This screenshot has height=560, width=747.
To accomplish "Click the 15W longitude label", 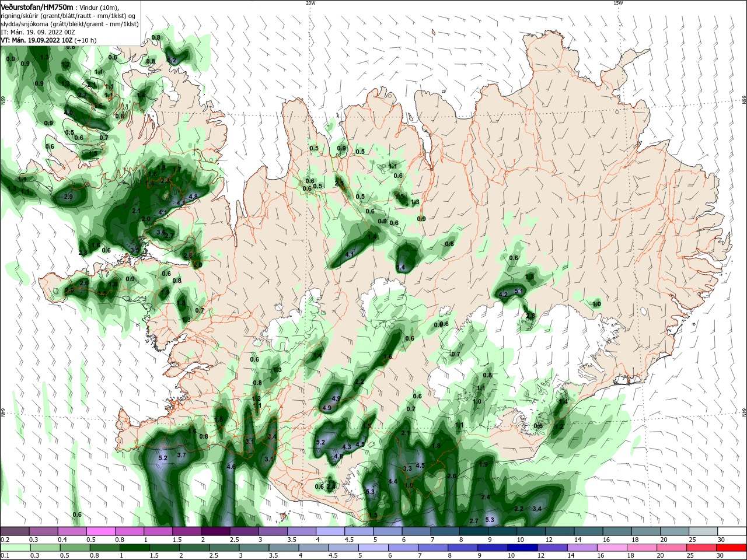I will tap(618, 3).
